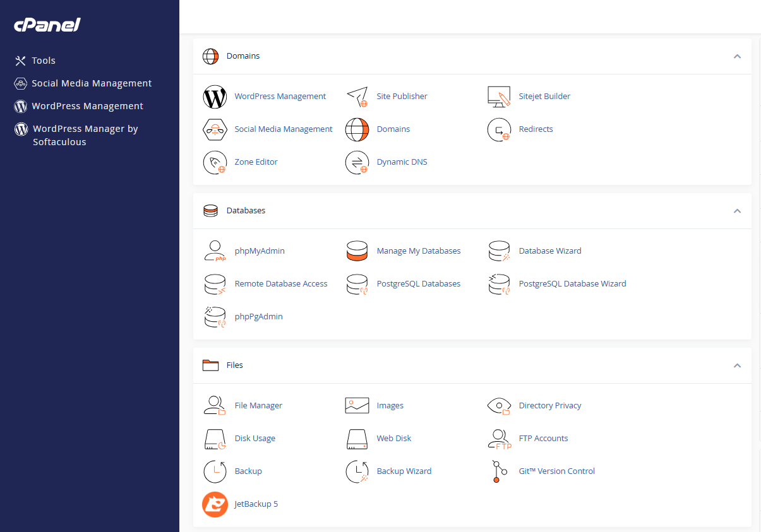Click the Domains section header title
The height and width of the screenshot is (532, 761).
(243, 56)
